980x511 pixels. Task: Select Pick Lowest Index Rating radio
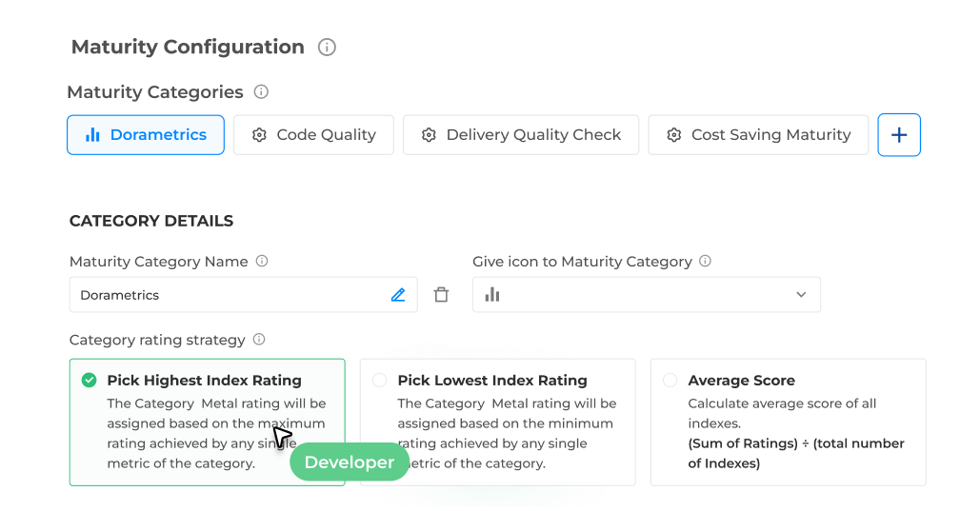[380, 381]
